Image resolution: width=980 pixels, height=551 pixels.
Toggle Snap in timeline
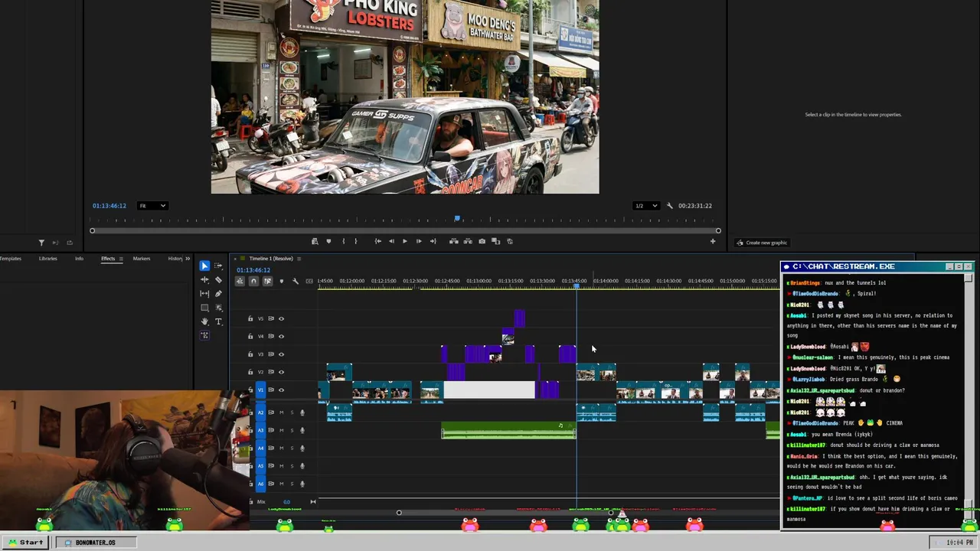(253, 281)
